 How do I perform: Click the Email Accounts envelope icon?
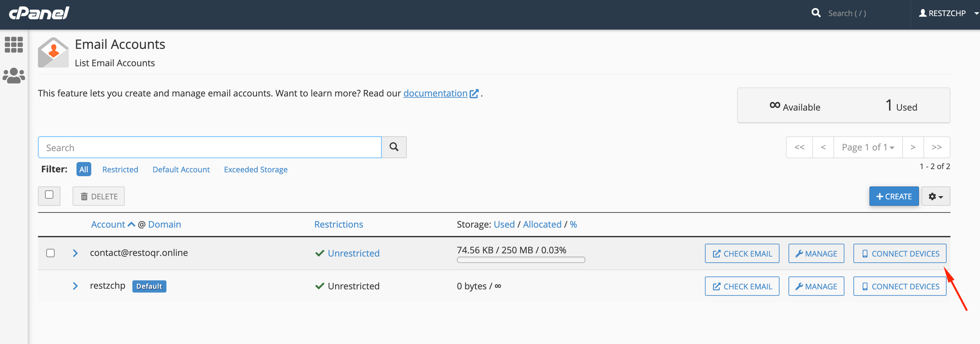pos(53,52)
